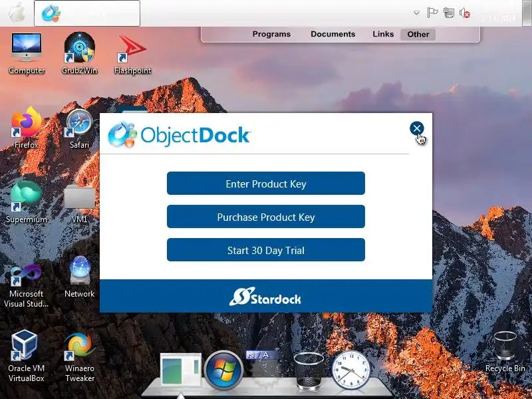The height and width of the screenshot is (399, 532).
Task: Select the Other tab
Action: coord(418,35)
